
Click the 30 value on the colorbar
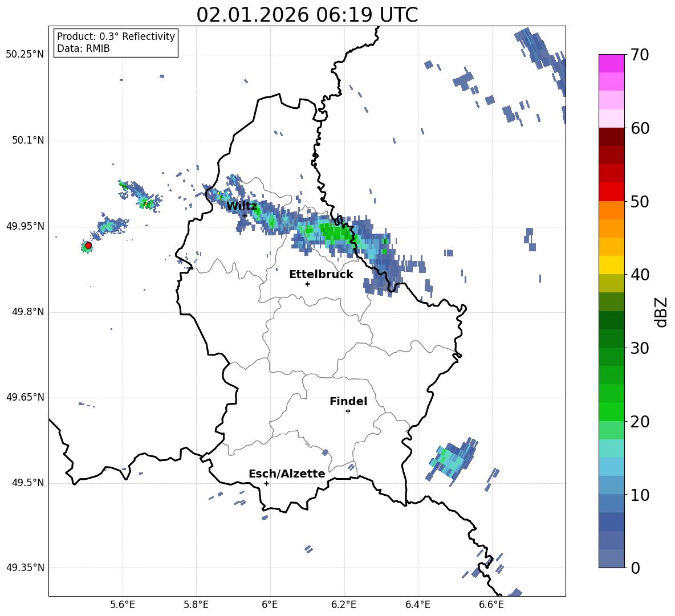(640, 348)
